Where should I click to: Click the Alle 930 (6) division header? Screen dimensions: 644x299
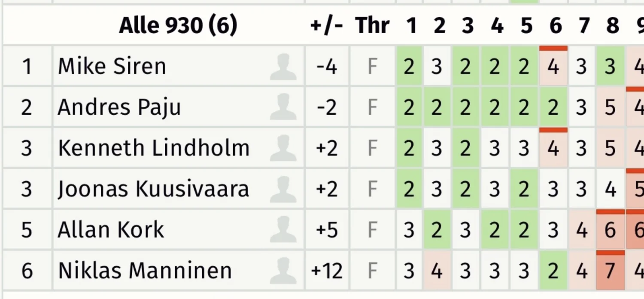178,26
